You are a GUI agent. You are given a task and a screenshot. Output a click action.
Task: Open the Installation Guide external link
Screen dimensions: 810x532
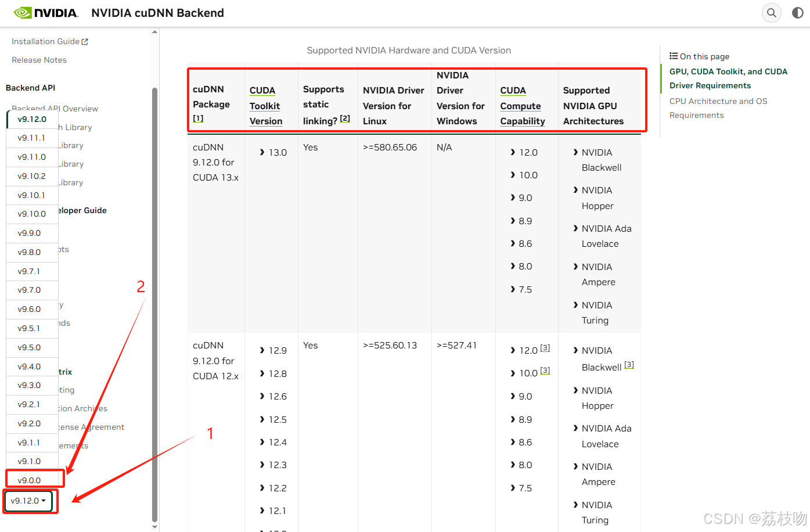point(50,41)
